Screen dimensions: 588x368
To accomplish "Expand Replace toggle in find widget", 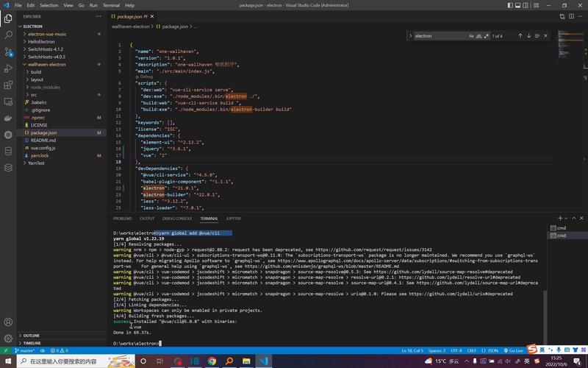I will tap(411, 35).
